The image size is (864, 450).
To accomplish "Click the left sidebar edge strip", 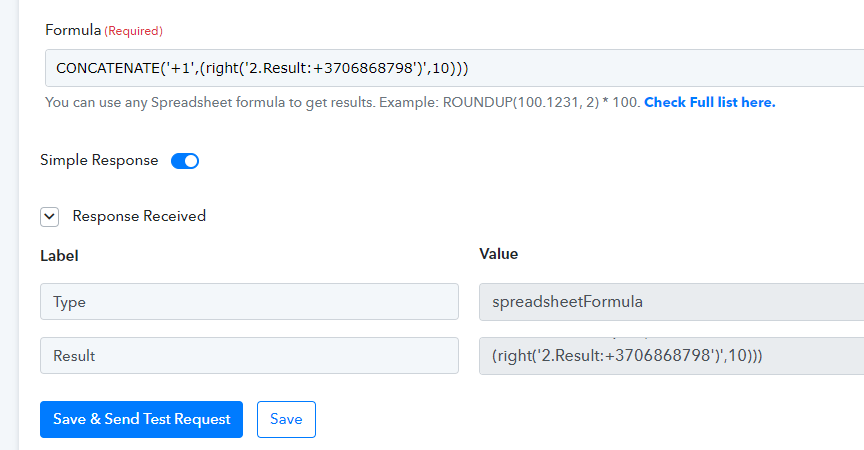I will pos(9,225).
